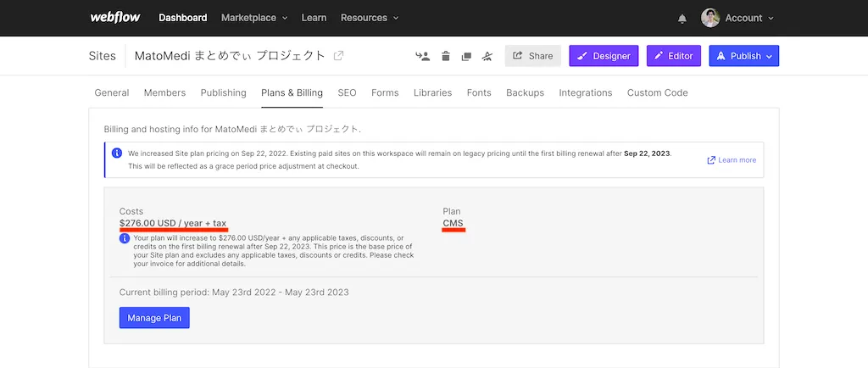This screenshot has height=368, width=868.
Task: Click the Webflow logo
Action: pos(115,17)
